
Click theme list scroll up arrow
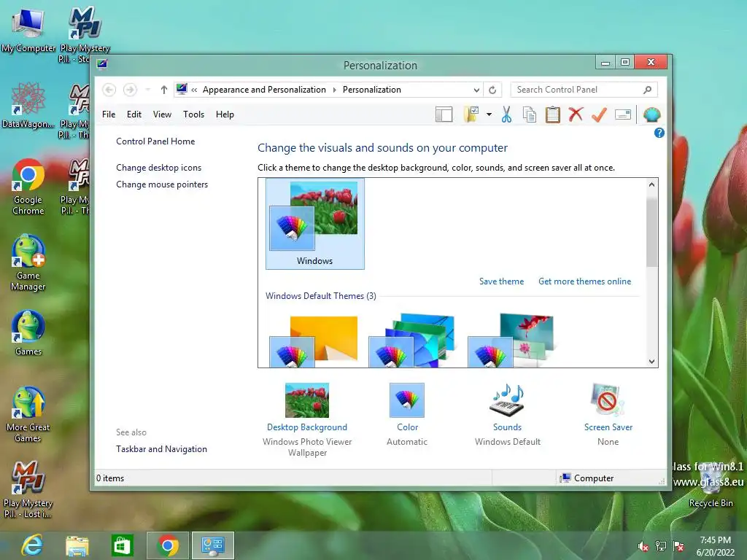point(651,184)
